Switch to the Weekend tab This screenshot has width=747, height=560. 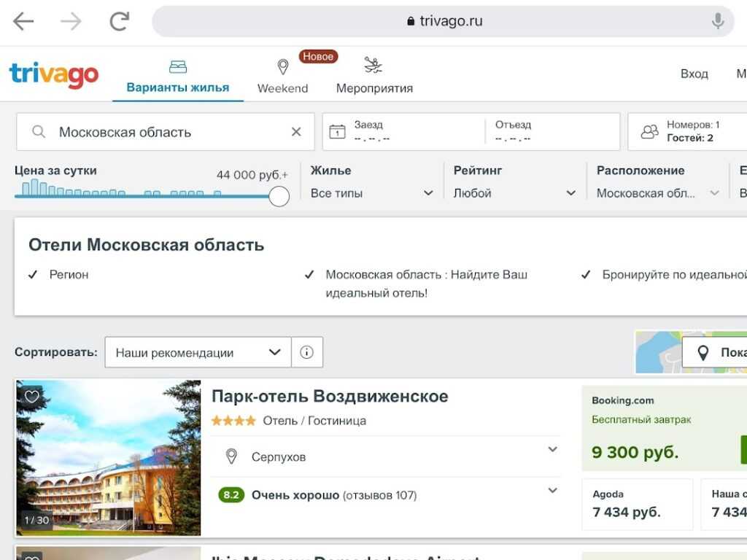point(282,76)
